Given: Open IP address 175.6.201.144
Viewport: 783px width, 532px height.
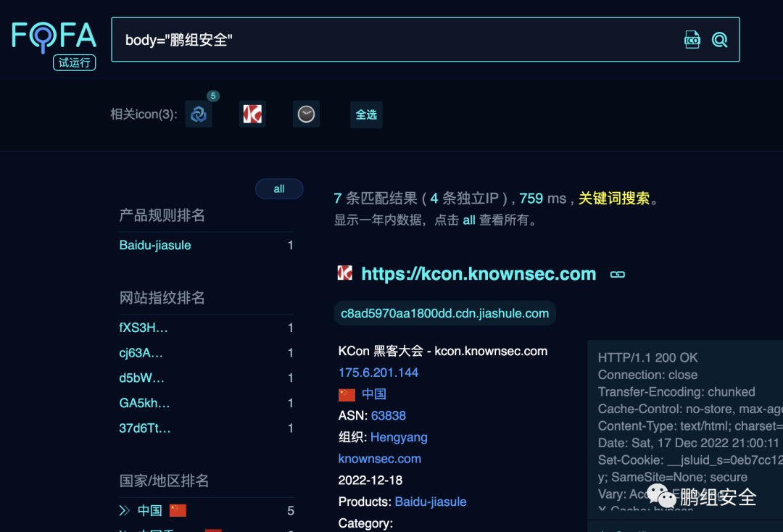Looking at the screenshot, I should pos(378,373).
